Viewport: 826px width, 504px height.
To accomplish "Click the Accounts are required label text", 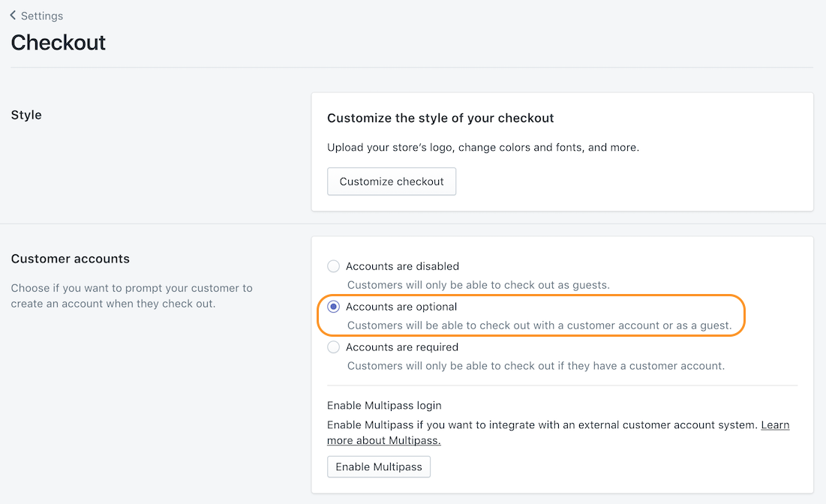I will 402,347.
